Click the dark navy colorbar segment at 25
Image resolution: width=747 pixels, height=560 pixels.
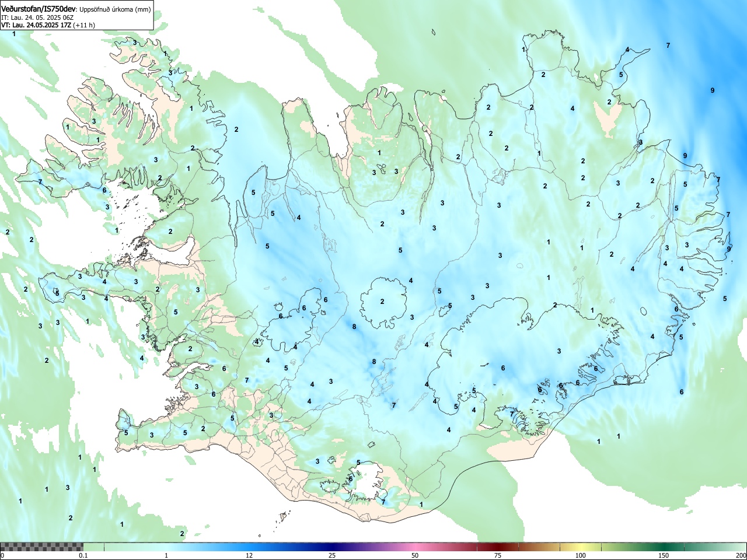coord(332,547)
